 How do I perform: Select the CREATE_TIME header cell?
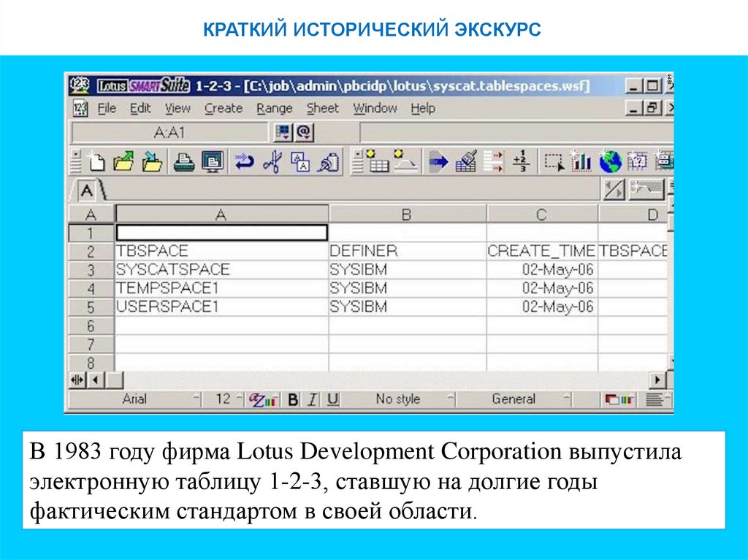[x=542, y=251]
